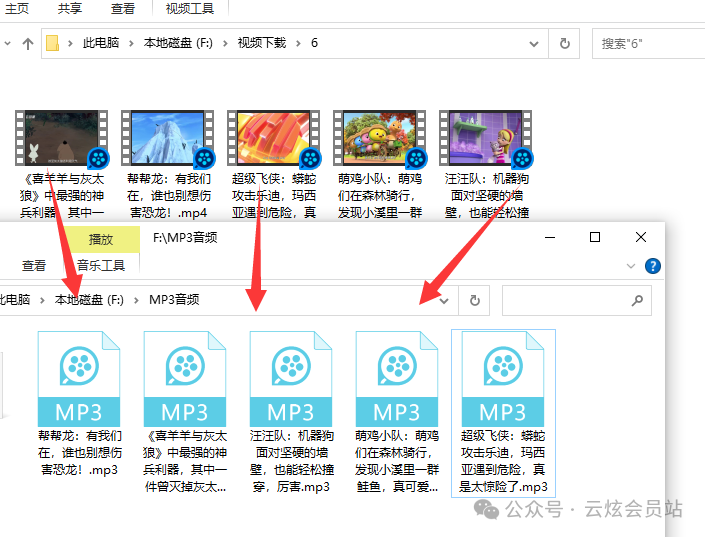The height and width of the screenshot is (537, 705).
Task: Select the 萌鸡小队 MP3 file icon
Action: tap(397, 379)
